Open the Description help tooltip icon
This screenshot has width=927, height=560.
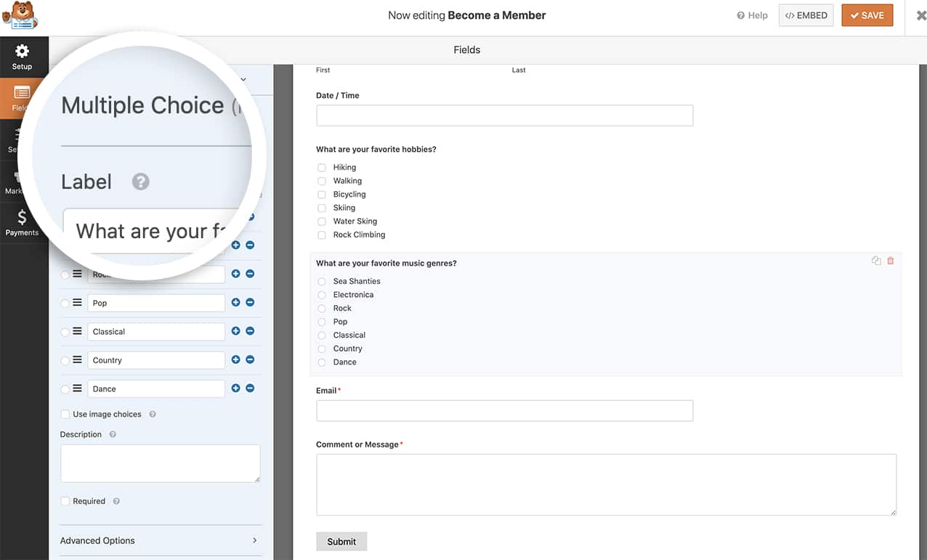(113, 434)
